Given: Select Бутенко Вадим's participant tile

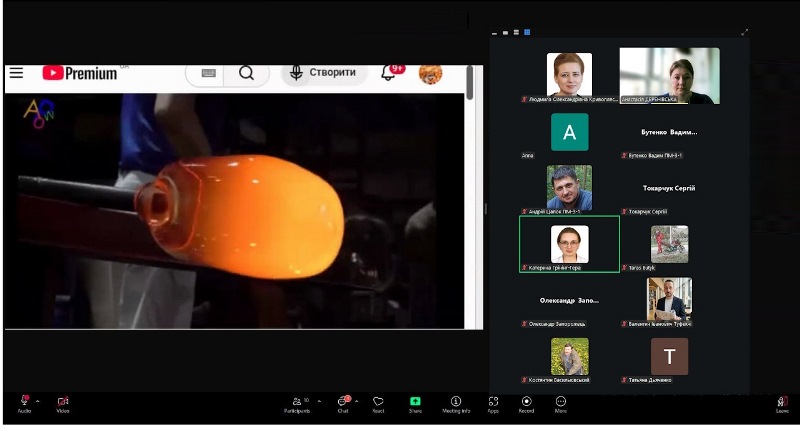Looking at the screenshot, I should [x=669, y=132].
